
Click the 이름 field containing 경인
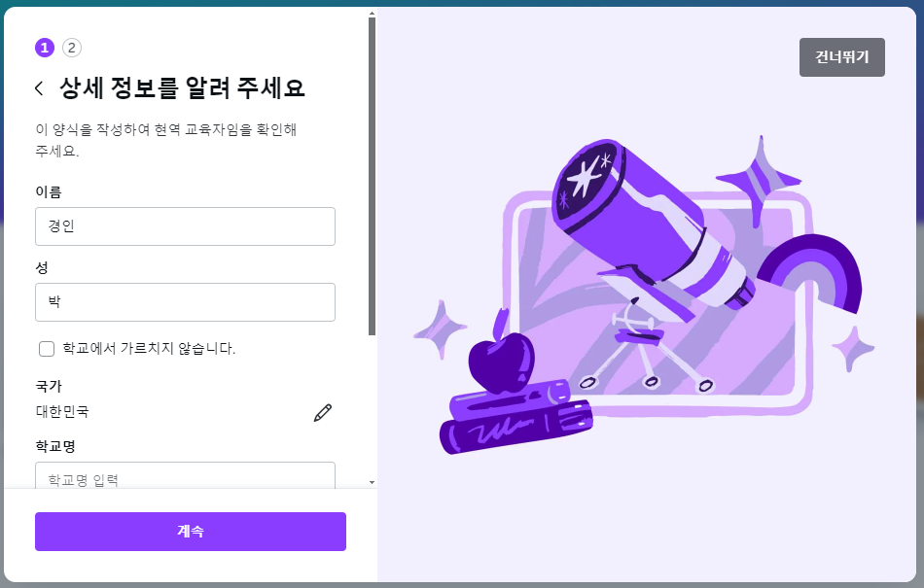(x=185, y=226)
